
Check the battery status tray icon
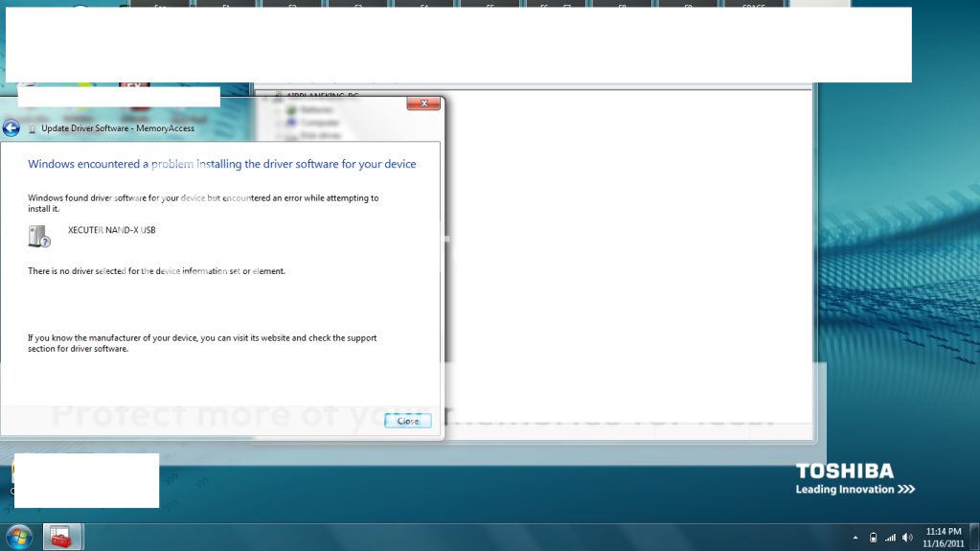(873, 538)
